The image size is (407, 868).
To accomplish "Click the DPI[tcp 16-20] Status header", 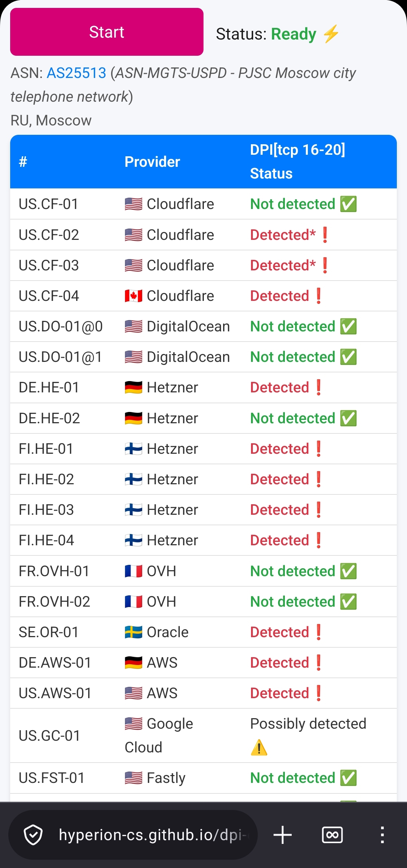I will pyautogui.click(x=297, y=162).
